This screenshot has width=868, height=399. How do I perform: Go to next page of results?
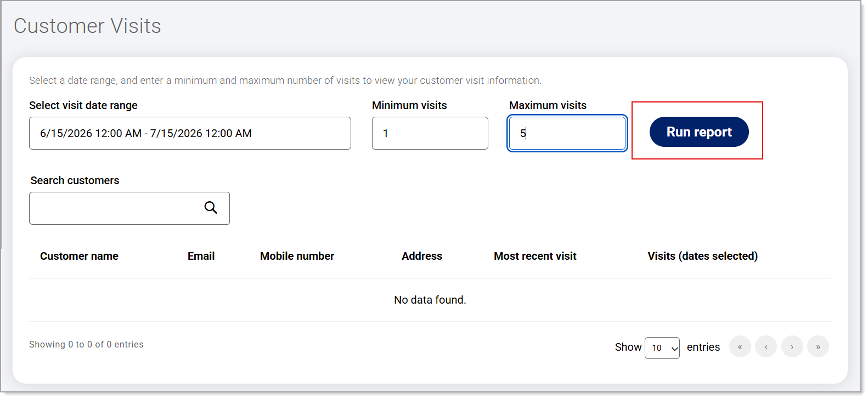(x=792, y=346)
